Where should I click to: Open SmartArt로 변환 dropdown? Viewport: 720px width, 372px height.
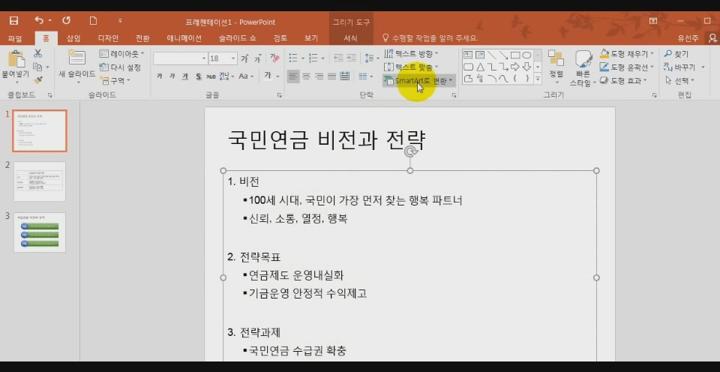coord(419,81)
